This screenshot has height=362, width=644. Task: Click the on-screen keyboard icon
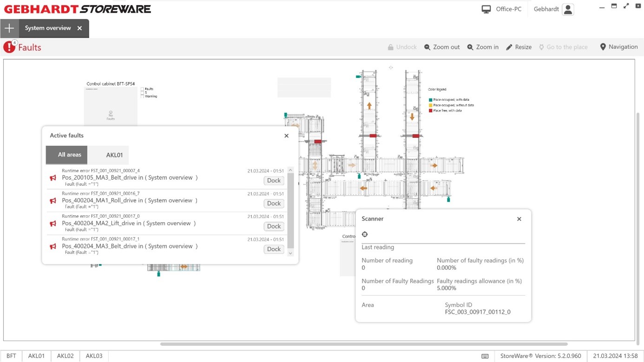485,356
